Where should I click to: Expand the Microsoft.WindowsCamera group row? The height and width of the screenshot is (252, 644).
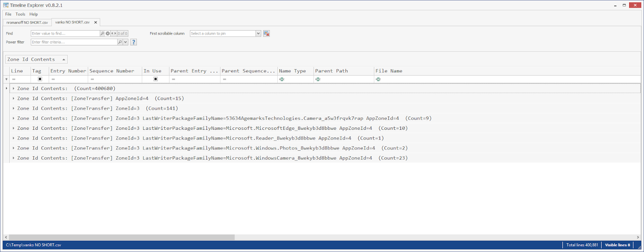point(13,158)
